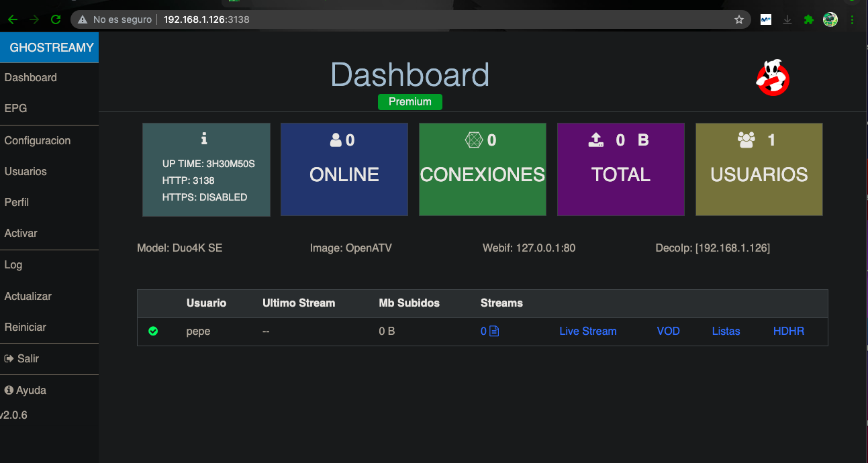Go to Usuarios in the sidebar

pos(26,171)
